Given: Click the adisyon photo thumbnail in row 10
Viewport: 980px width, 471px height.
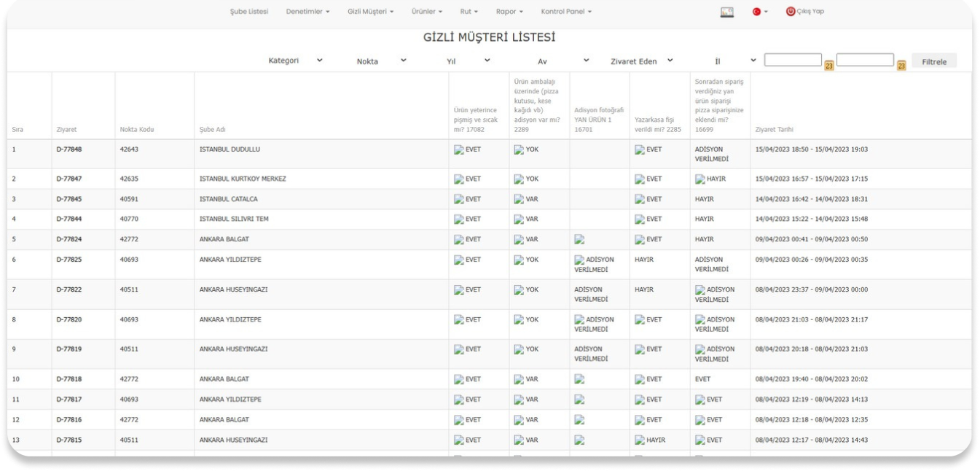Looking at the screenshot, I should (x=579, y=379).
